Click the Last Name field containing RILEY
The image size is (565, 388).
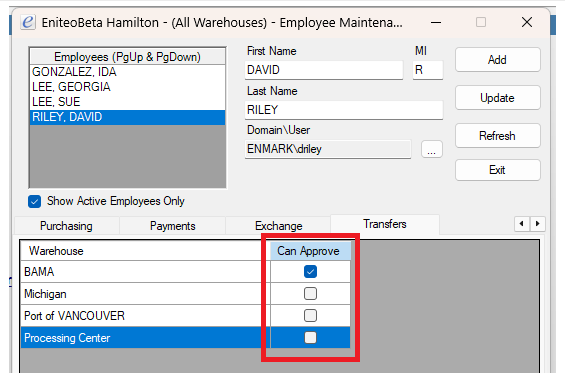[x=344, y=110]
